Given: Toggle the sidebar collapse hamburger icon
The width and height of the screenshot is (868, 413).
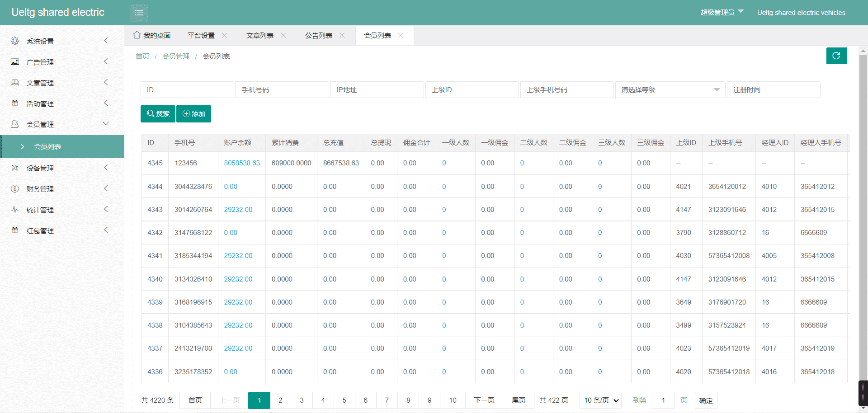Looking at the screenshot, I should (139, 13).
